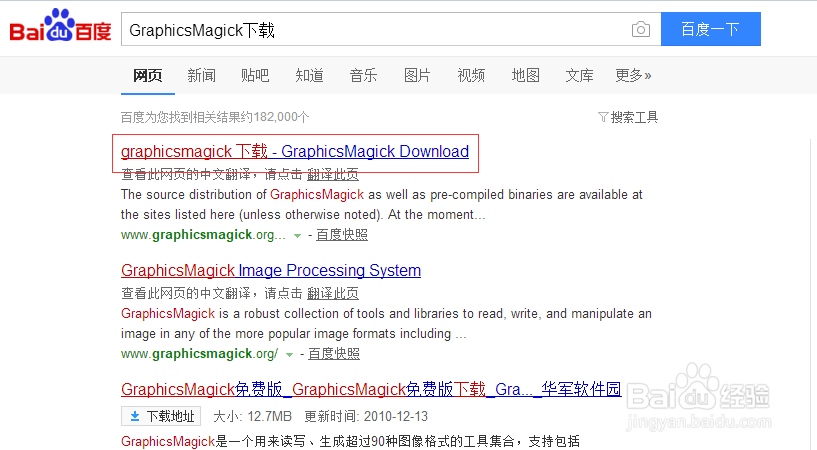Focus the GraphicsMagick下载 search input
817x450 pixels.
(391, 29)
